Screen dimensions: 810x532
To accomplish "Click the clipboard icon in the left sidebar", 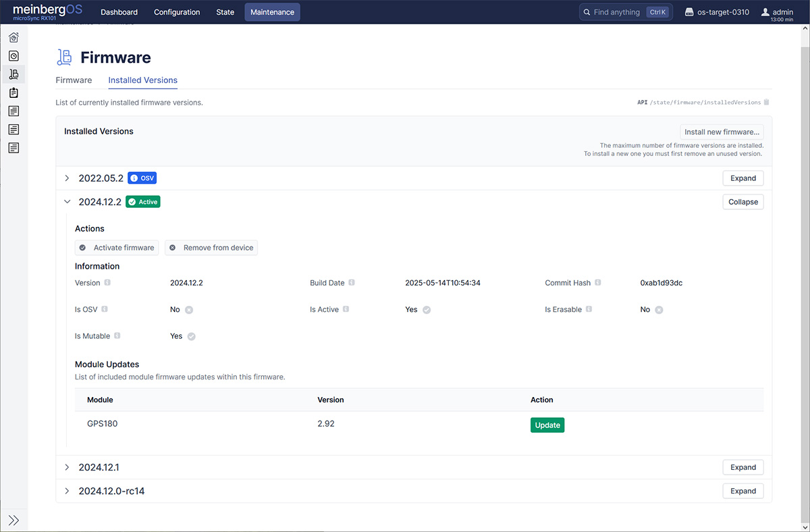I will 13,92.
